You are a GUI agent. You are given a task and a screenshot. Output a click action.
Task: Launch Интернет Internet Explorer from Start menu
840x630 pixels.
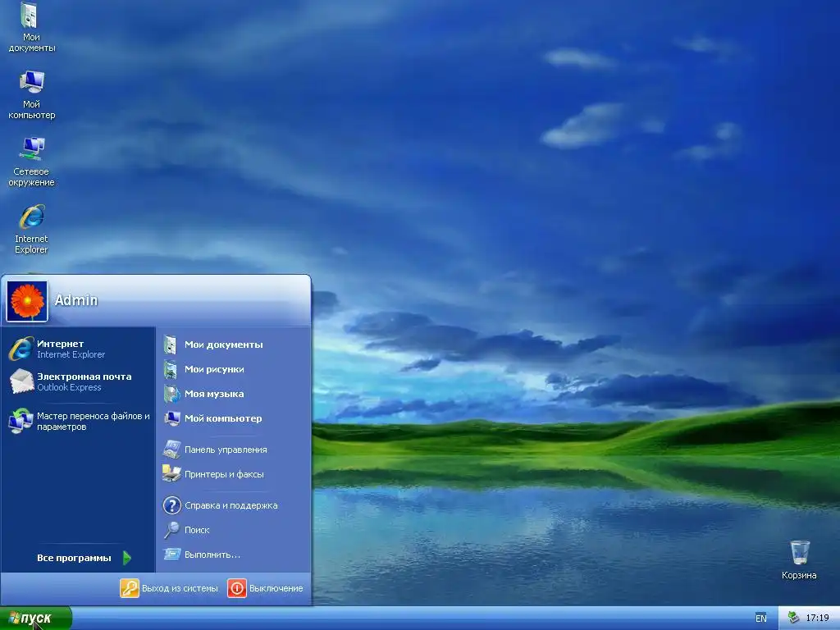[x=78, y=349]
